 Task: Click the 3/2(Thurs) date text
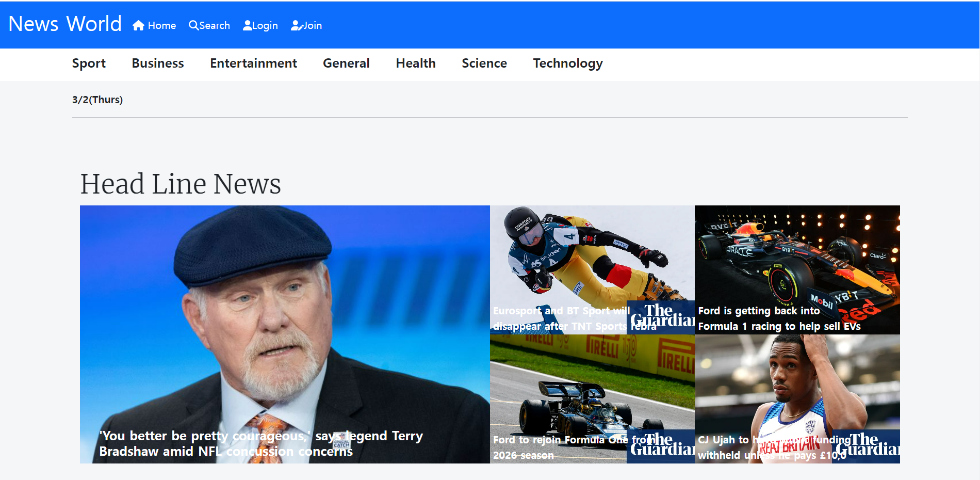click(x=97, y=100)
